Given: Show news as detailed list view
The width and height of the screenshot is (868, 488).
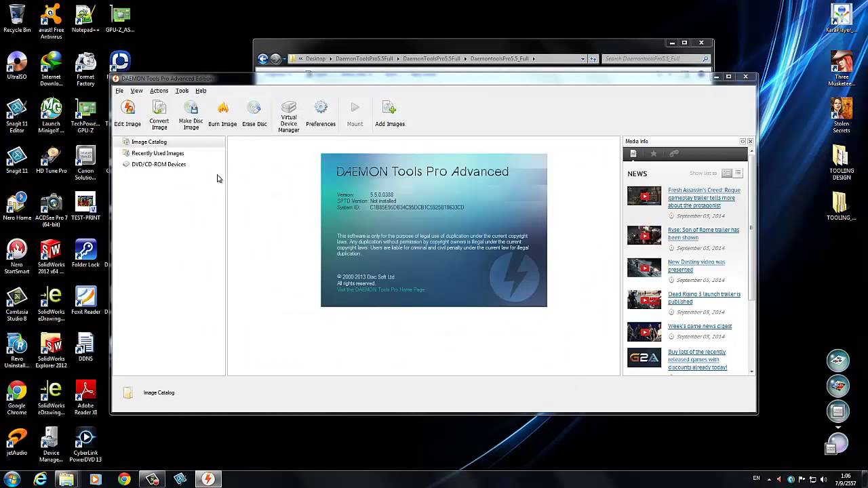Looking at the screenshot, I should point(726,174).
